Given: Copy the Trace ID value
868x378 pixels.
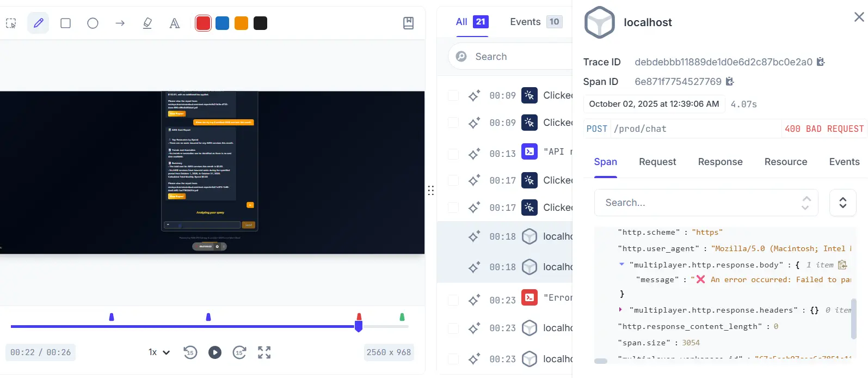Looking at the screenshot, I should (x=821, y=62).
